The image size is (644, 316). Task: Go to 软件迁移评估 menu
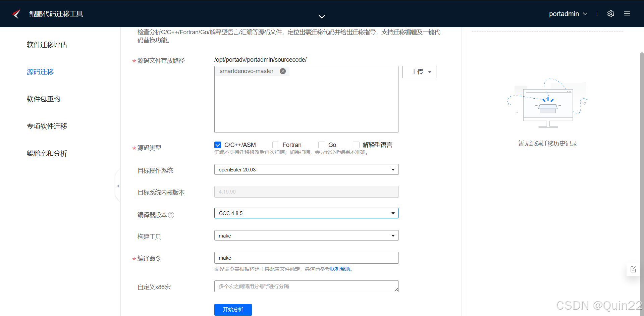pyautogui.click(x=47, y=45)
